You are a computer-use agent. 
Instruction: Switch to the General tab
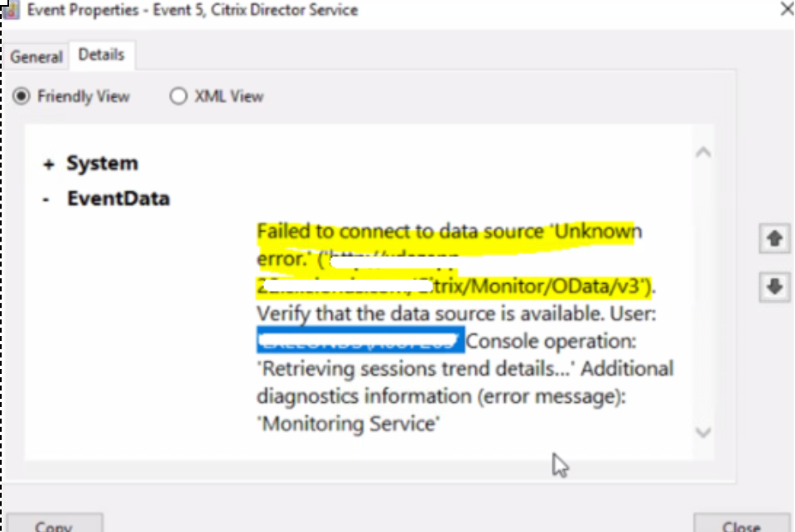click(36, 57)
